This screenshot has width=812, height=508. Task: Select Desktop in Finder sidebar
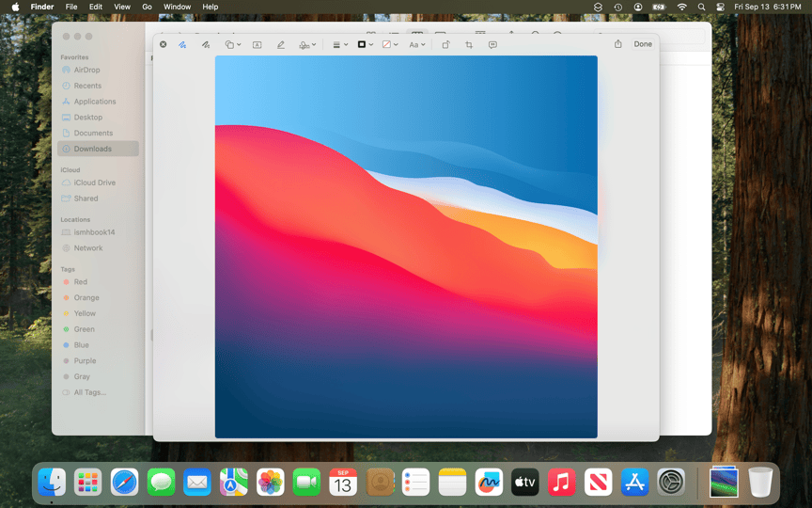98,118
